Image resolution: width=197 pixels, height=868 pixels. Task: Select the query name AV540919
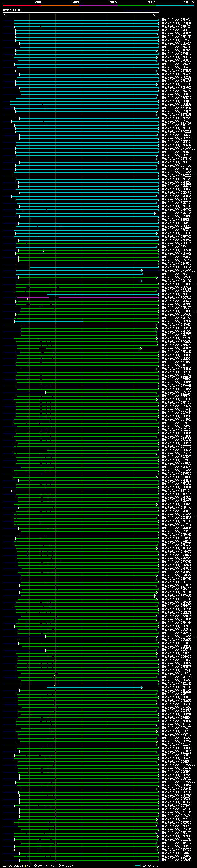[x=11, y=10]
